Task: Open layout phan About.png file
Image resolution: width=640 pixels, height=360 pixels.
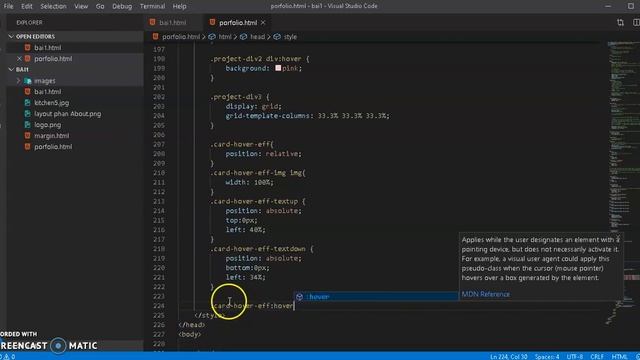Action: [x=67, y=114]
